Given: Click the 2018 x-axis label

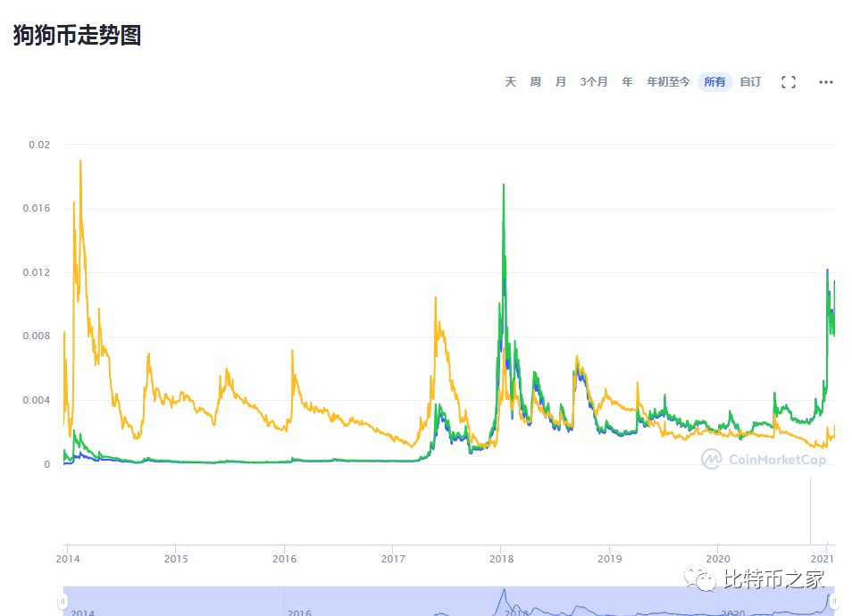Looking at the screenshot, I should pyautogui.click(x=501, y=559).
